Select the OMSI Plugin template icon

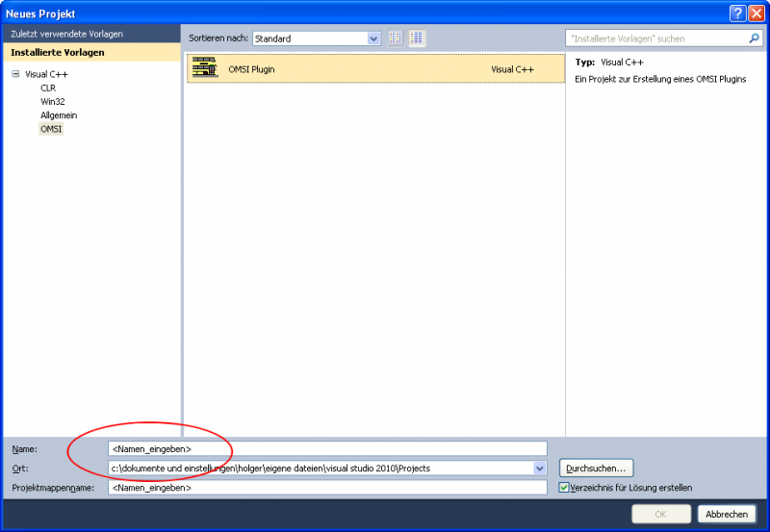click(205, 67)
